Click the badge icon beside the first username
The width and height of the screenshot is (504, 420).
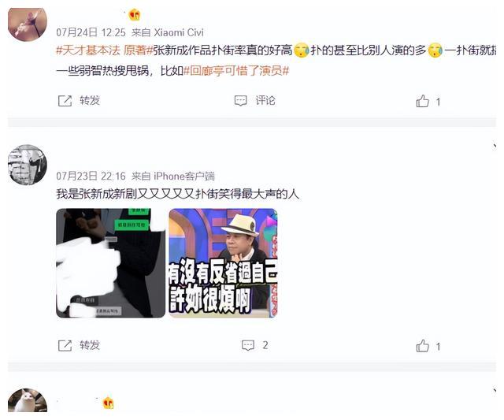(135, 15)
